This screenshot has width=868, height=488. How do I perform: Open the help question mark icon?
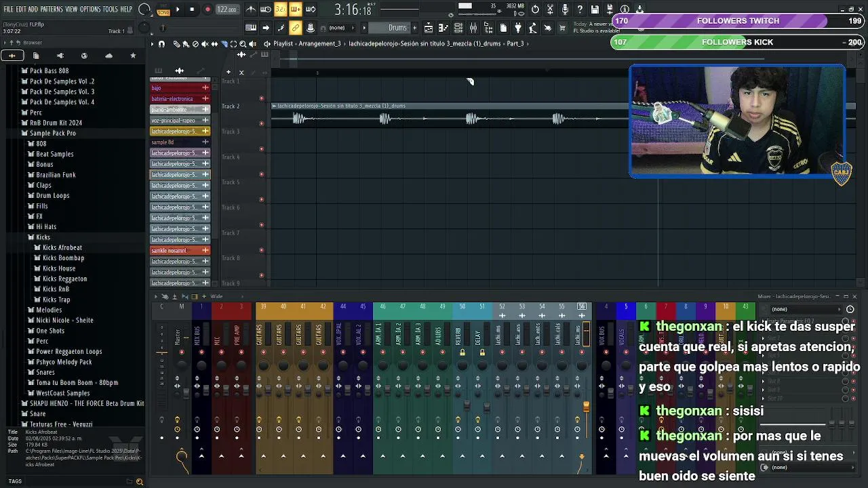point(580,9)
